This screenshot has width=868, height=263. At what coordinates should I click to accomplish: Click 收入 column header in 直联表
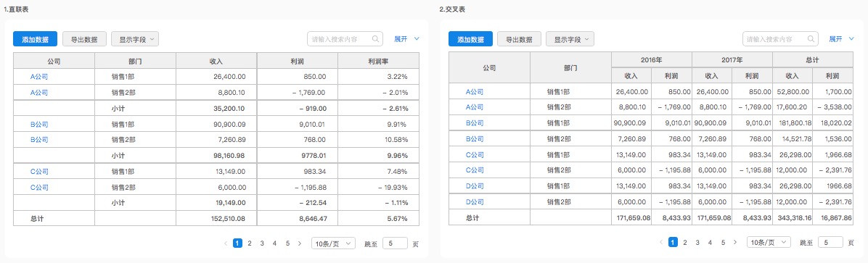point(216,61)
